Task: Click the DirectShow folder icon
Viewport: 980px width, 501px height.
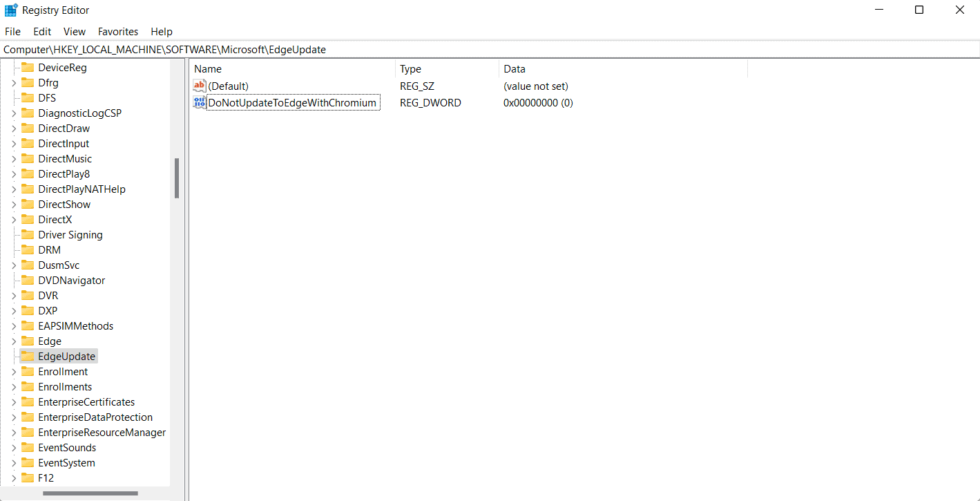Action: [x=28, y=205]
